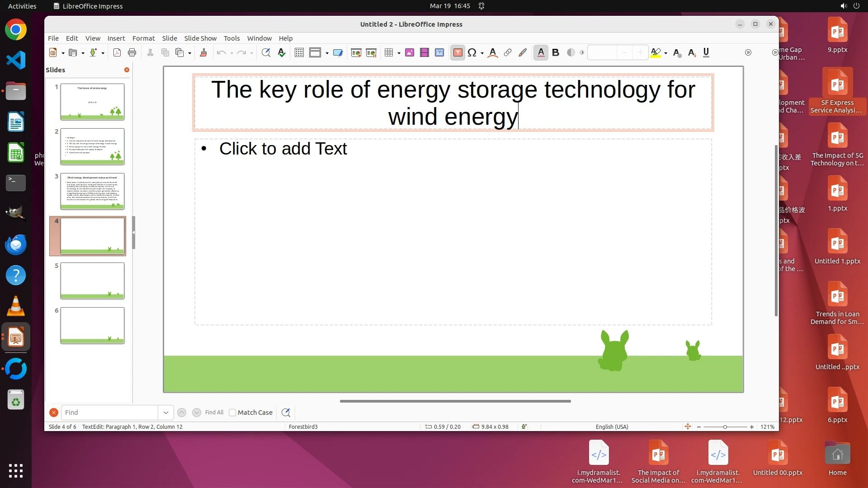Click the Print icon
Screen dimensions: 868x488
click(132, 53)
